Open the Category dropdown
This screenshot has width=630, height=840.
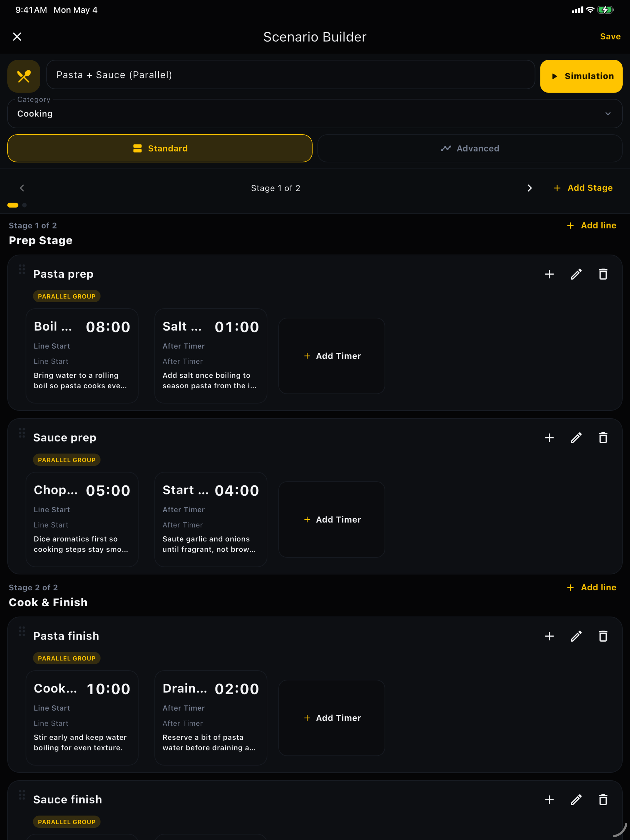click(x=315, y=113)
